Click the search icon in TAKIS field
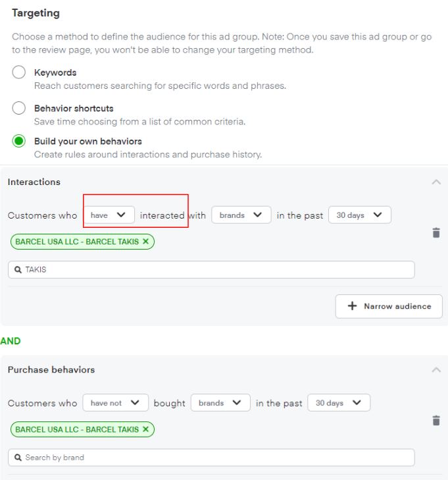The width and height of the screenshot is (448, 480). coord(18,270)
